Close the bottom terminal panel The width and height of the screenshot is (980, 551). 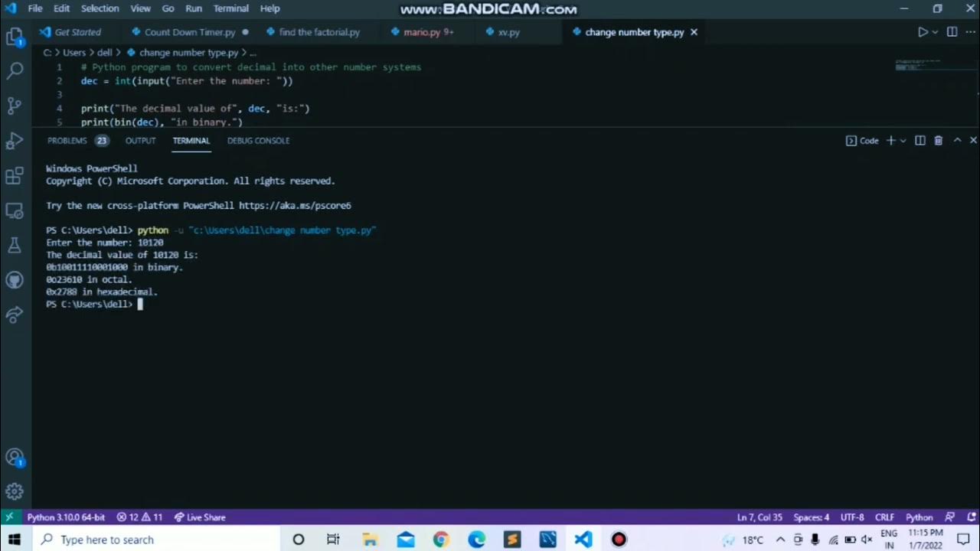tap(973, 141)
